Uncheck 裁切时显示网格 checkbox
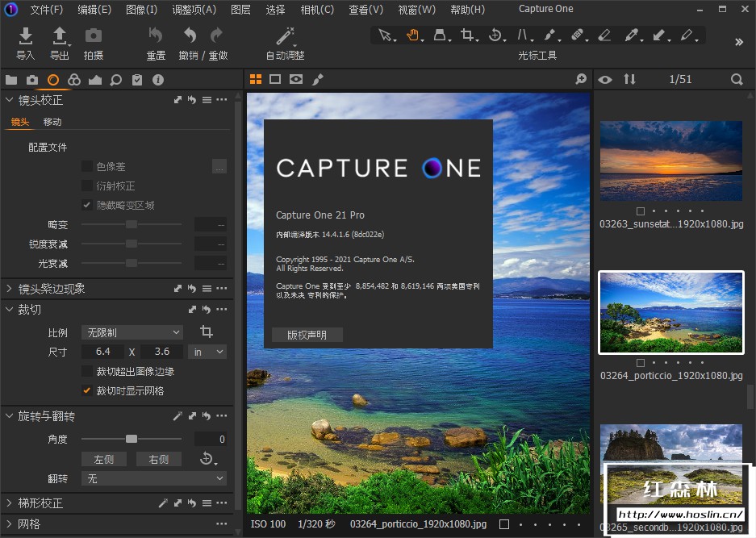The width and height of the screenshot is (756, 538). click(87, 391)
